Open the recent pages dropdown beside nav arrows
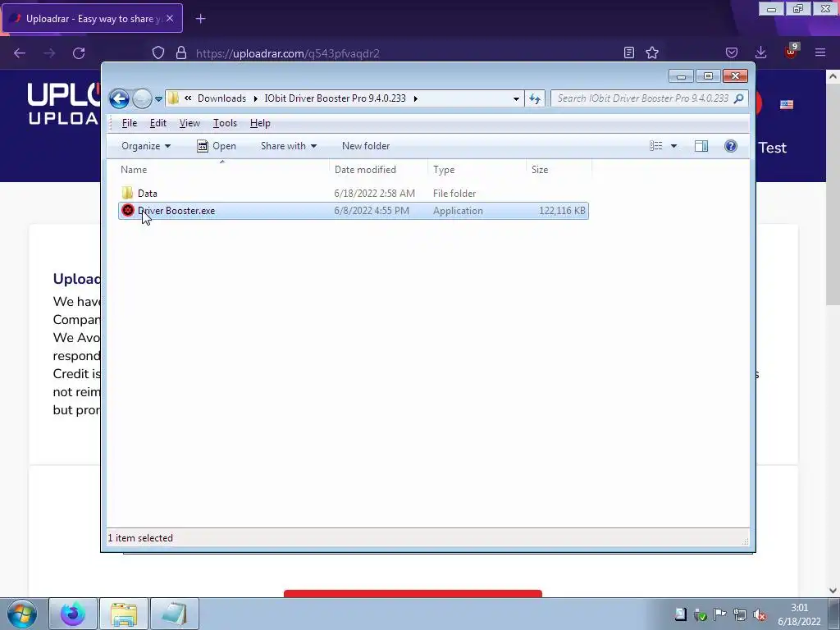Screen dimensions: 840x630 click(158, 99)
